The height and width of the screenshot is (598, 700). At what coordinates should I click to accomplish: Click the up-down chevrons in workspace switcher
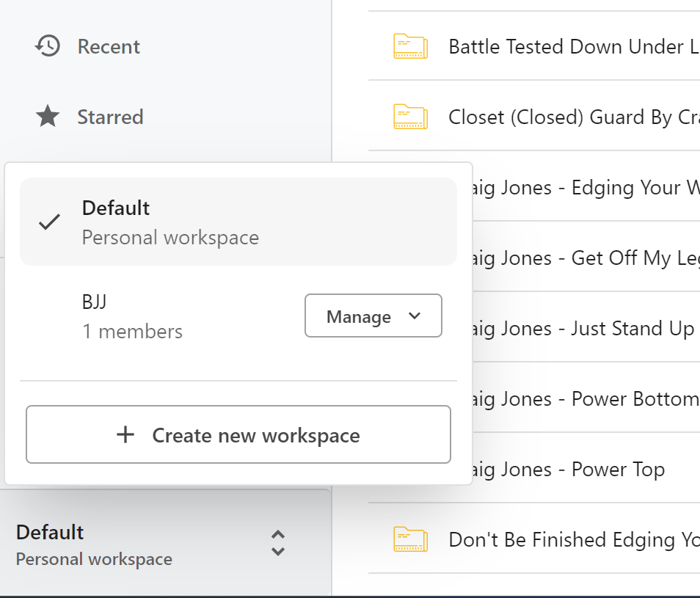coord(277,543)
